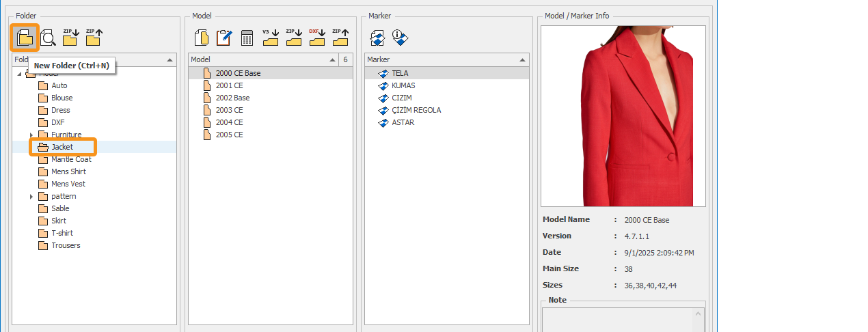The image size is (868, 332).
Task: Click the V3 import icon
Action: tap(271, 38)
